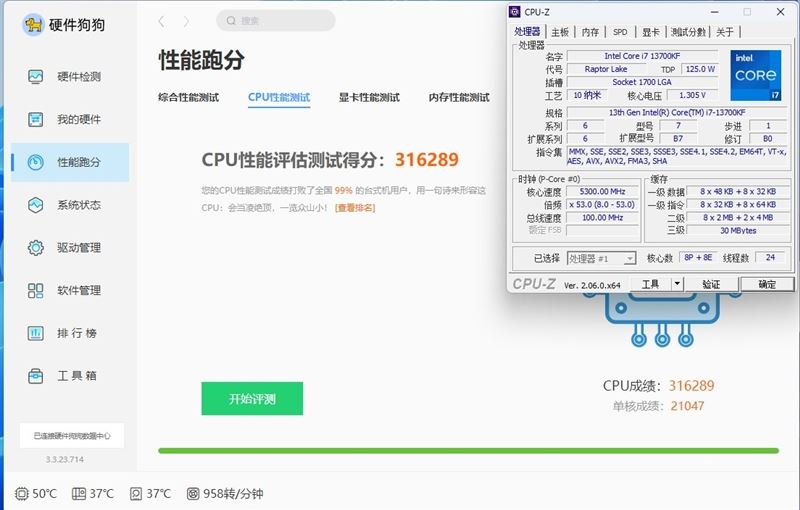The image size is (800, 510).
Task: Click the disk temperature icon
Action: [x=136, y=494]
